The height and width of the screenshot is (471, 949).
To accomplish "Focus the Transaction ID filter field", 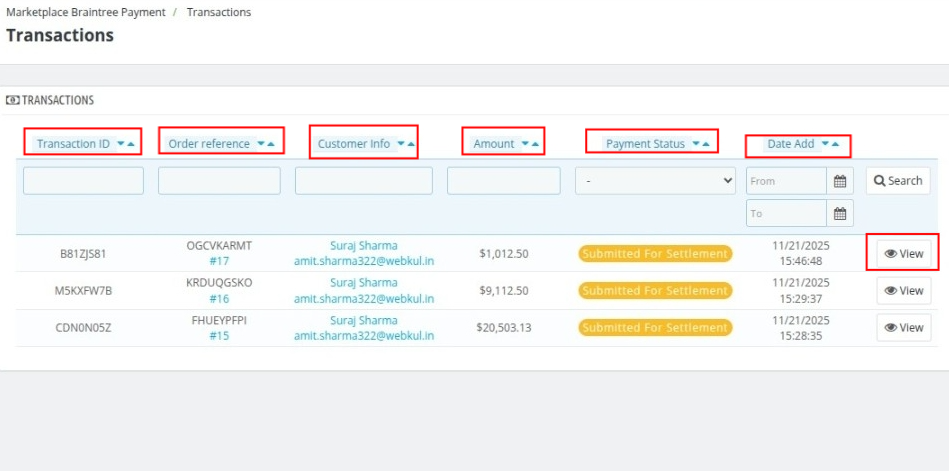I will pos(83,181).
